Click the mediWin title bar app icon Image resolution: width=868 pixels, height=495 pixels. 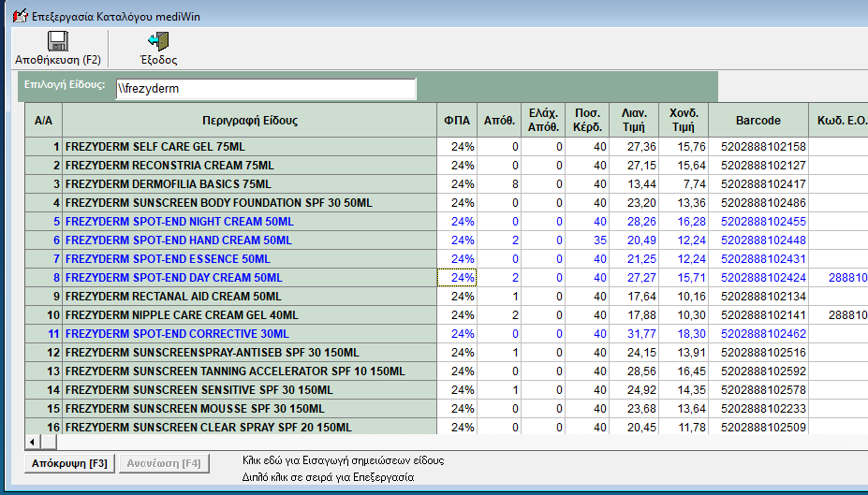[20, 16]
